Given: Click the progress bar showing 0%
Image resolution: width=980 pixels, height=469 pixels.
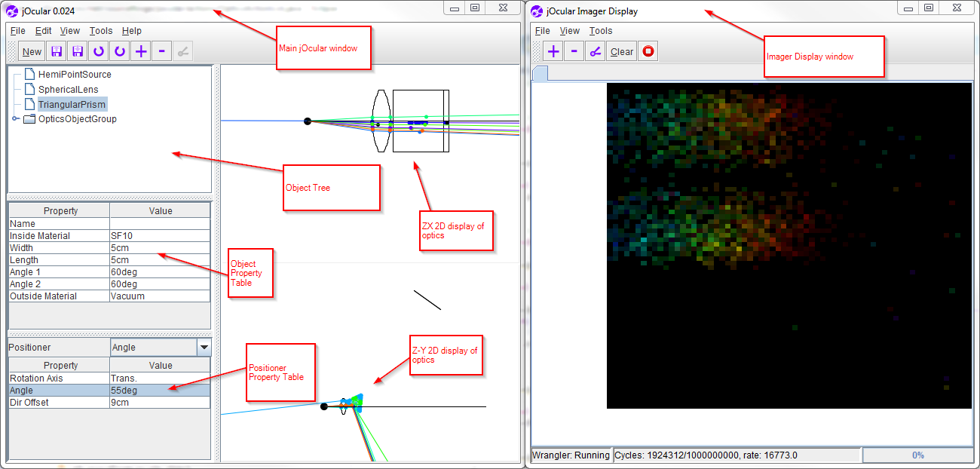Looking at the screenshot, I should pyautogui.click(x=917, y=455).
